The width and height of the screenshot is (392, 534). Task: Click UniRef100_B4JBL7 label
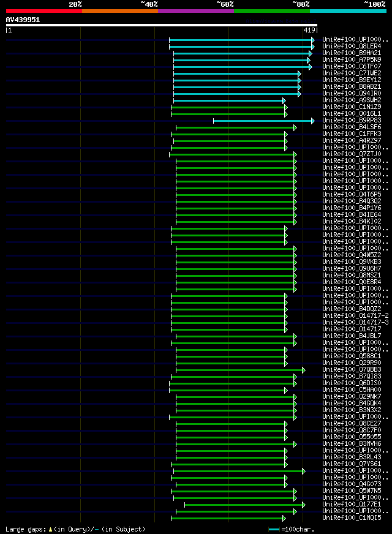pyautogui.click(x=352, y=336)
